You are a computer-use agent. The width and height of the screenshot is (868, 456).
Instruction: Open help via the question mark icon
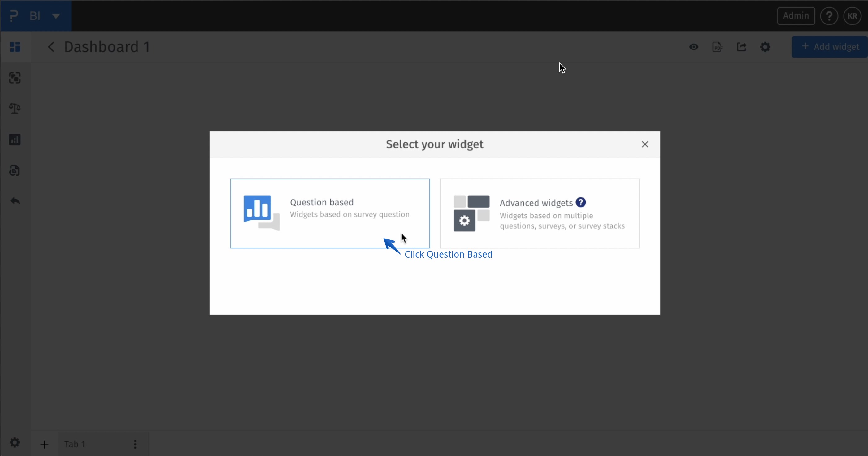(830, 16)
